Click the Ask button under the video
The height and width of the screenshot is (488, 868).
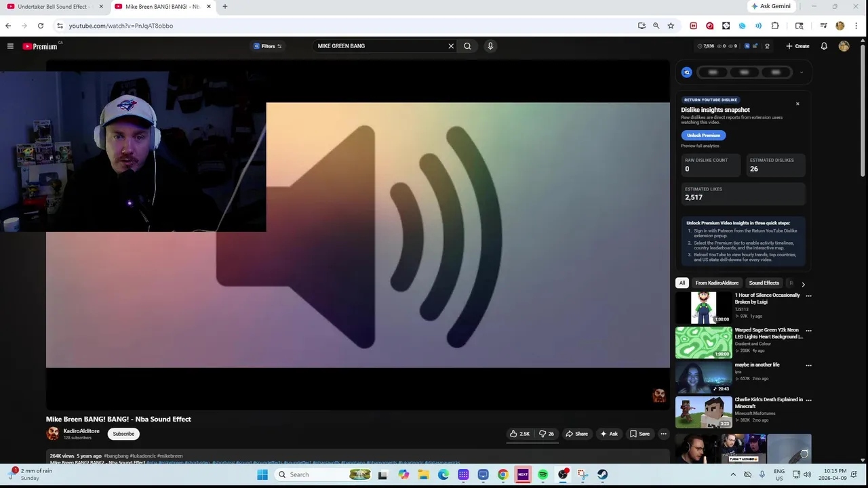(x=609, y=434)
